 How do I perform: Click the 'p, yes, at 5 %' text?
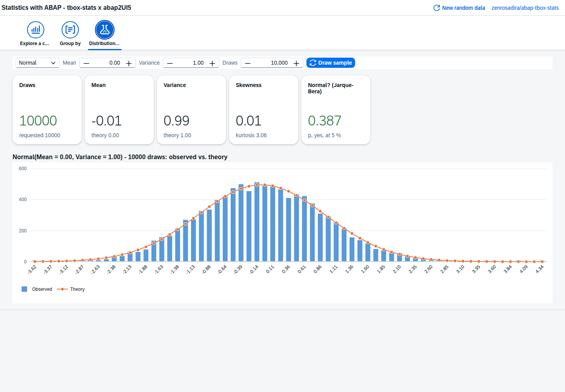coord(324,135)
